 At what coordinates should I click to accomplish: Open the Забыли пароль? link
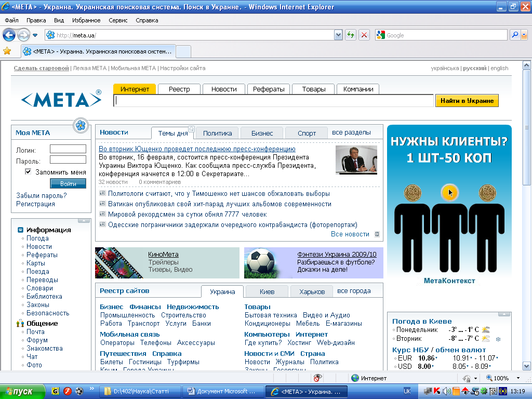click(42, 196)
